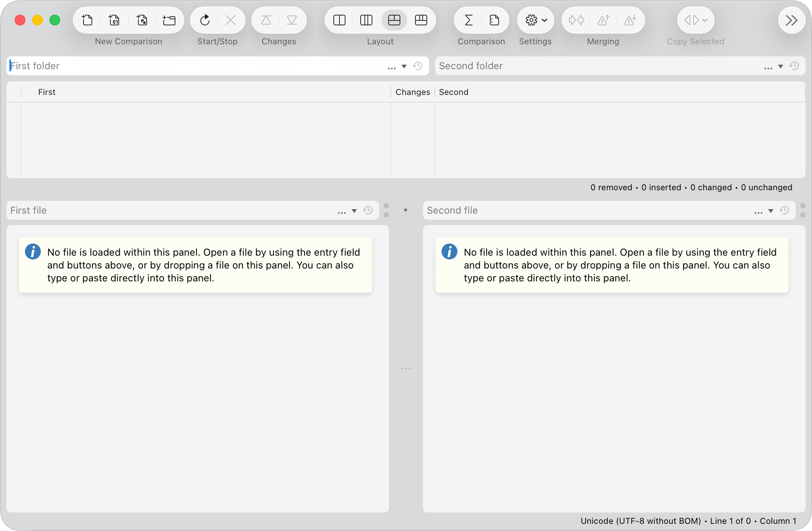Viewport: 812px width, 531px height.
Task: Click the splitter handle between file panels
Action: tap(406, 368)
